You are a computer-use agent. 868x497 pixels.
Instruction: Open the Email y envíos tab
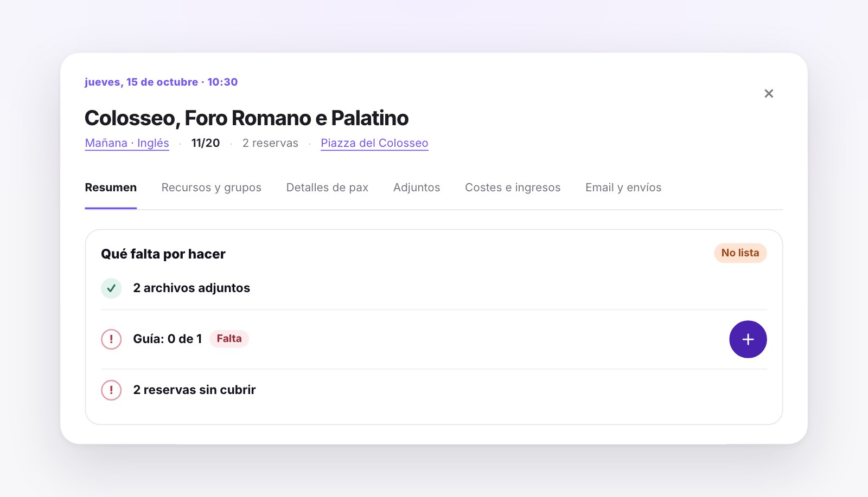point(623,188)
